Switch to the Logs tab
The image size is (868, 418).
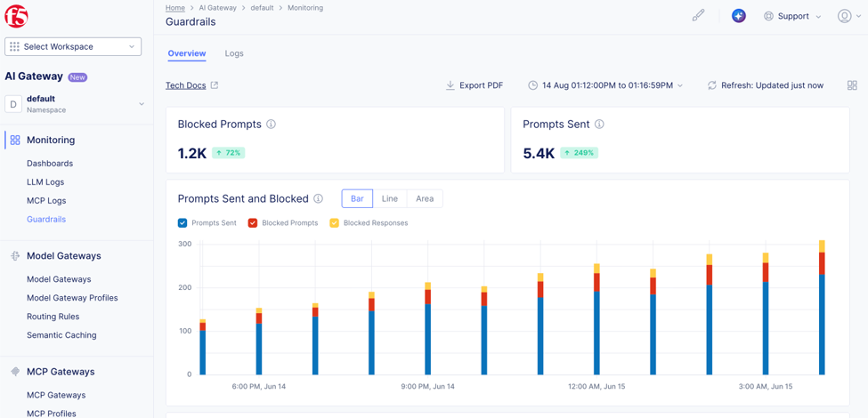click(x=234, y=53)
